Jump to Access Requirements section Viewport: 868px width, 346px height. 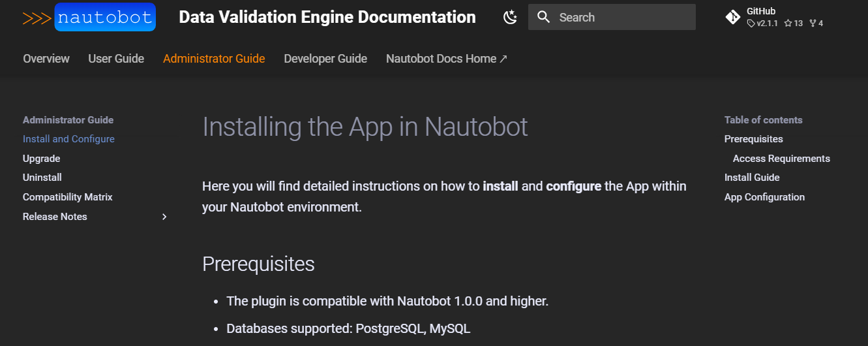[x=781, y=159]
